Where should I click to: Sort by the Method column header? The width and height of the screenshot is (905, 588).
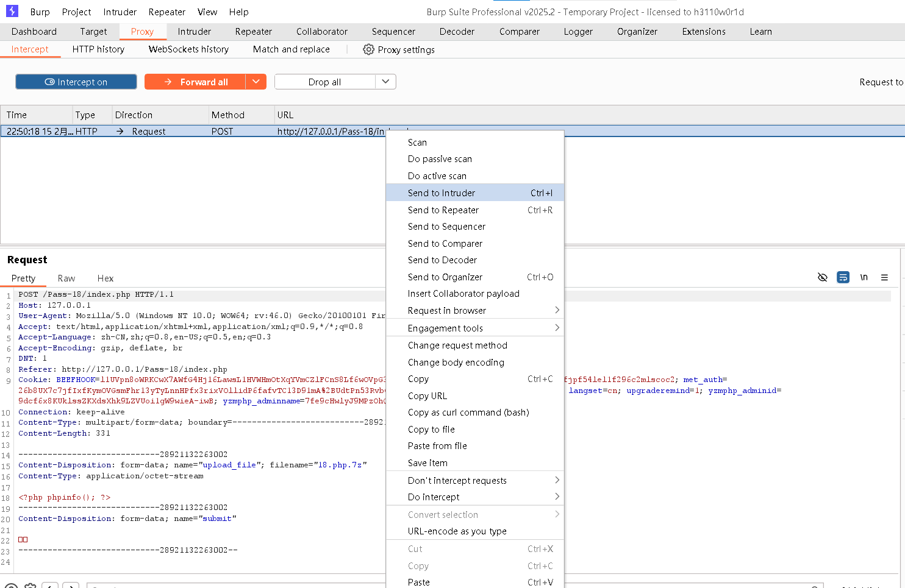[x=241, y=115]
